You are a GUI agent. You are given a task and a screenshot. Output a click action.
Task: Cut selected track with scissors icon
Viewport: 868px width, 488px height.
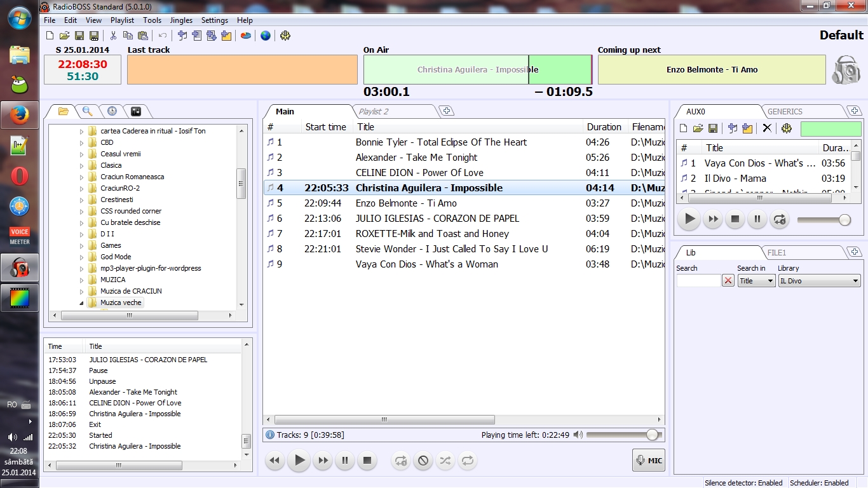113,36
